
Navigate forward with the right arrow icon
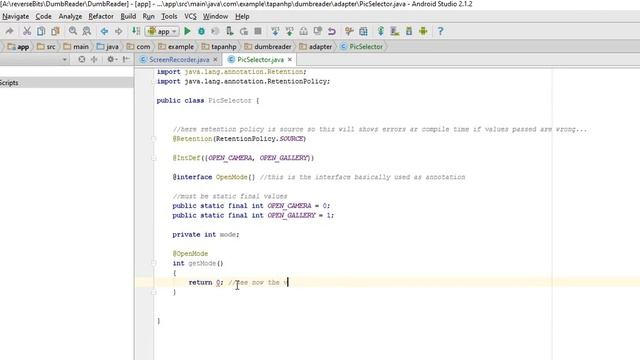point(118,31)
